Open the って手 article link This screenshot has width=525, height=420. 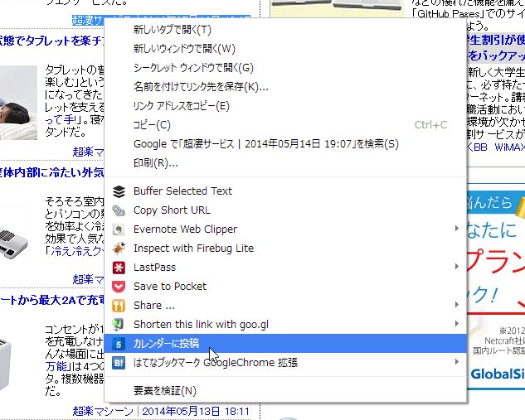(x=61, y=119)
